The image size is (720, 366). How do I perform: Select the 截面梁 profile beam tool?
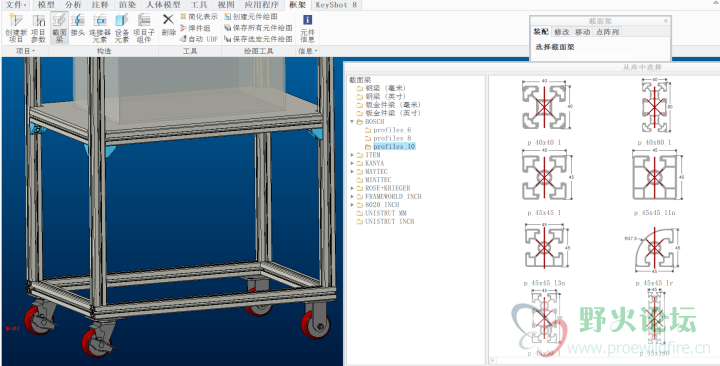[x=60, y=28]
